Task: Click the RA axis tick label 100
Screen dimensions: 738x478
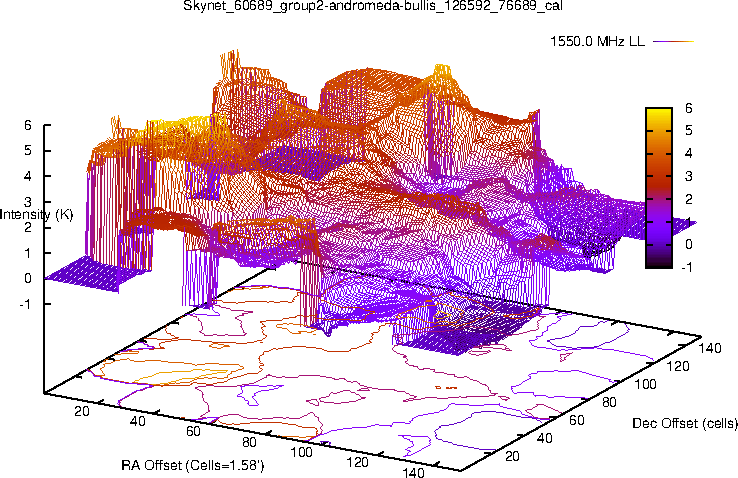Action: click(301, 453)
